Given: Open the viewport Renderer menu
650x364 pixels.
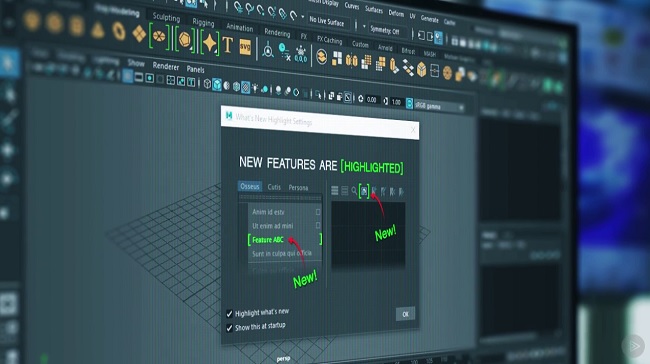Looking at the screenshot, I should click(x=165, y=66).
